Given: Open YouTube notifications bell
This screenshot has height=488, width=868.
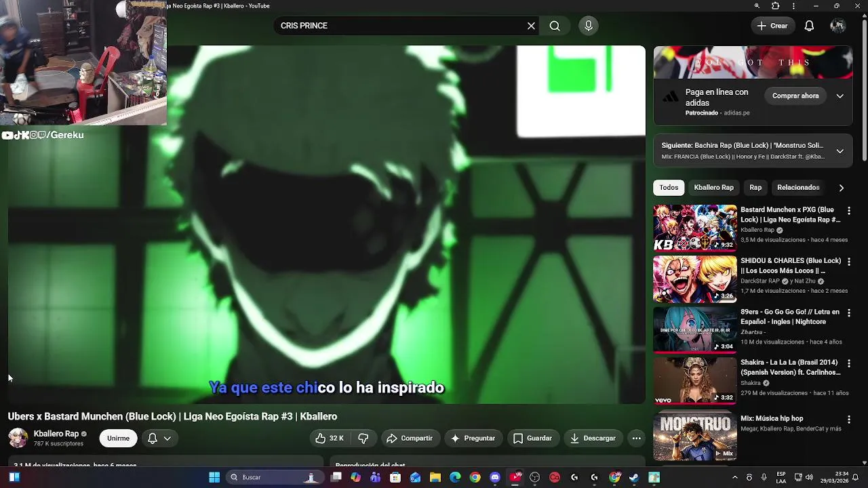Looking at the screenshot, I should (x=809, y=26).
